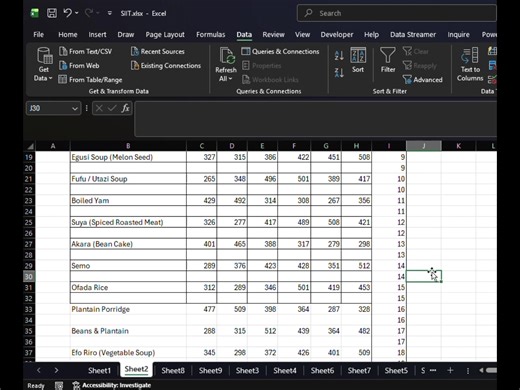The width and height of the screenshot is (520, 390).
Task: Switch to the Page Layout tab
Action: point(165,35)
